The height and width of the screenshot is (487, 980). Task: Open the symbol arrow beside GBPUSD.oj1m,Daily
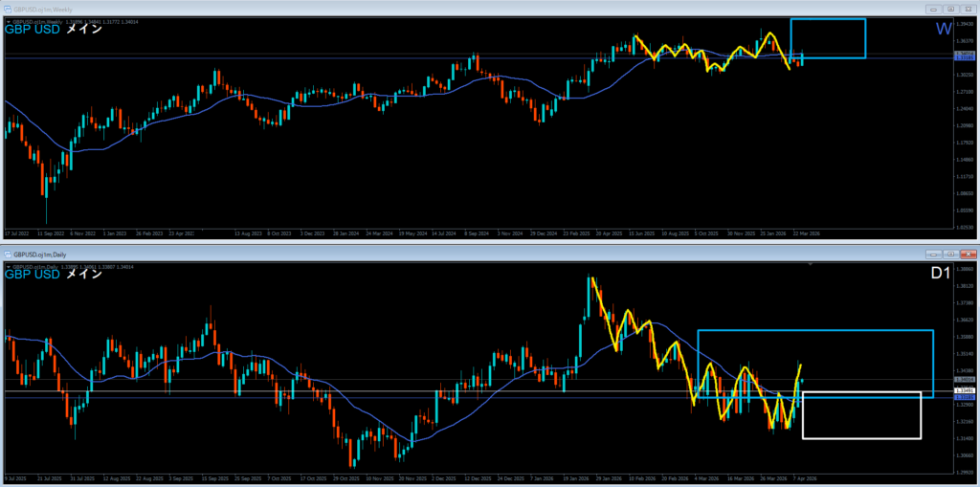tap(8, 267)
